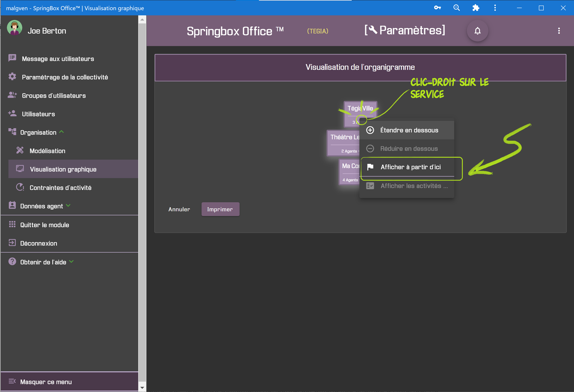Screen dimensions: 574x392
Task: Open the extensions puzzle icon
Action: pos(476,8)
